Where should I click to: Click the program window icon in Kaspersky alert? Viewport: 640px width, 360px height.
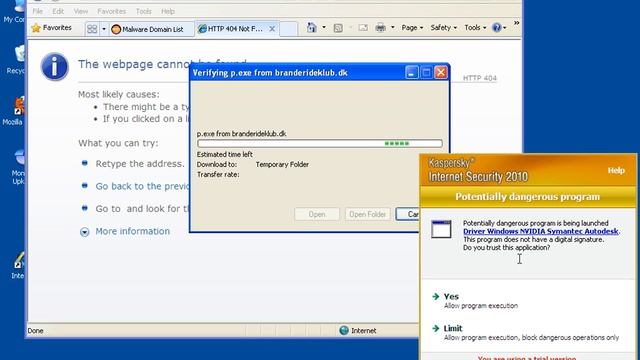coord(441,229)
